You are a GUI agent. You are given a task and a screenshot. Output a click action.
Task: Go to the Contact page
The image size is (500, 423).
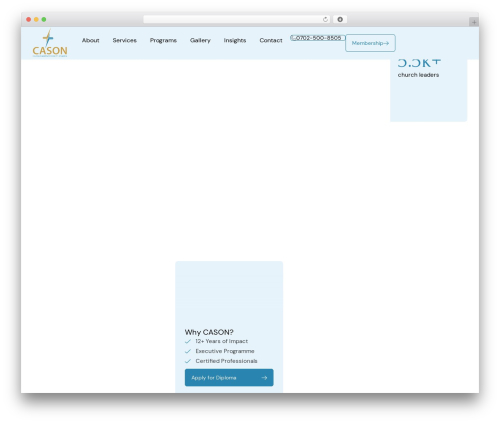click(271, 40)
